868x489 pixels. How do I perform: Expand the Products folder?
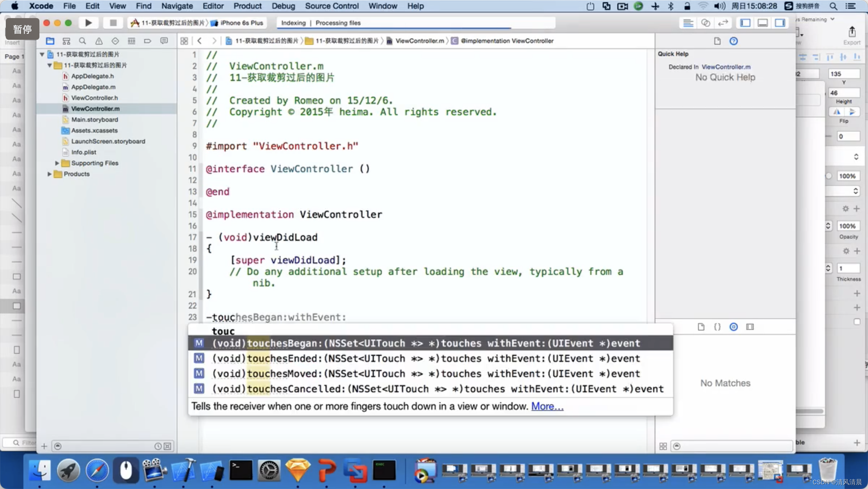click(x=49, y=174)
